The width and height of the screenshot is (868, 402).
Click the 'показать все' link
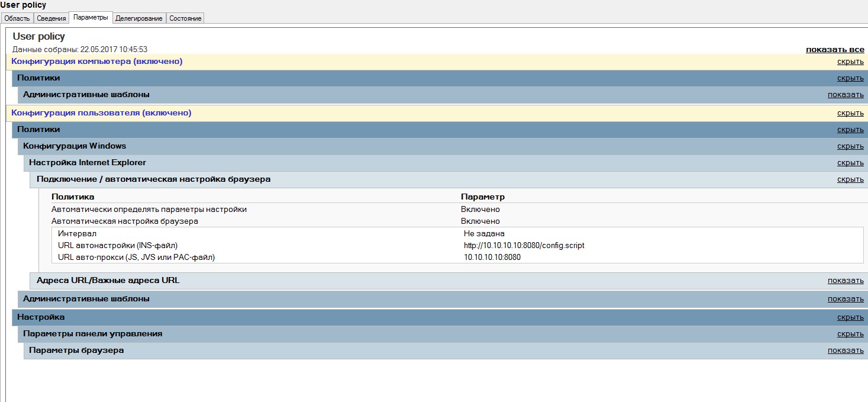tap(835, 49)
